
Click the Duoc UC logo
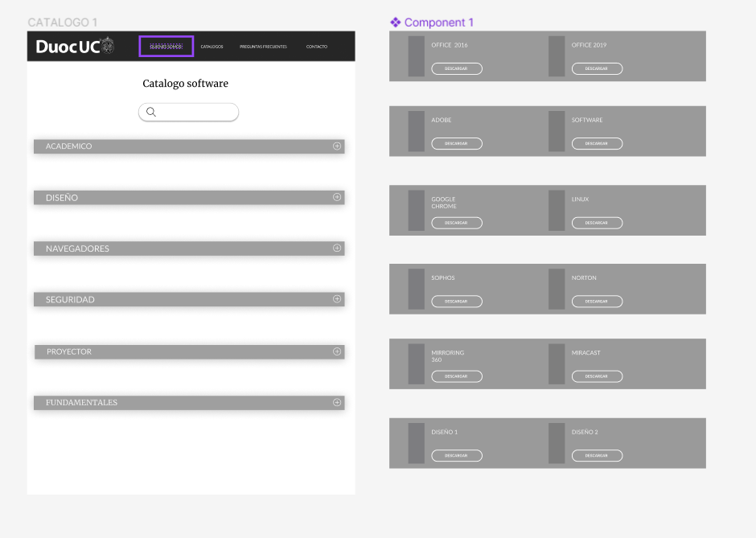75,47
